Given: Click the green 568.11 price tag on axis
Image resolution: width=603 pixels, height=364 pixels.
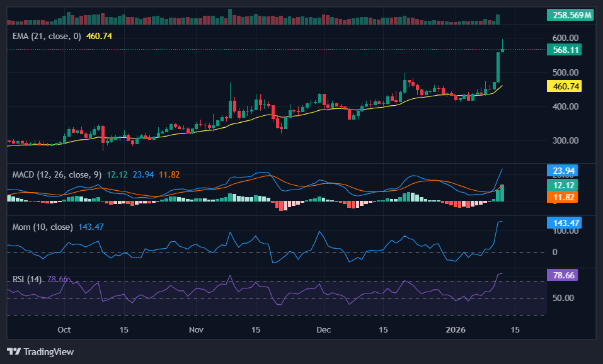Looking at the screenshot, I should click(x=564, y=49).
